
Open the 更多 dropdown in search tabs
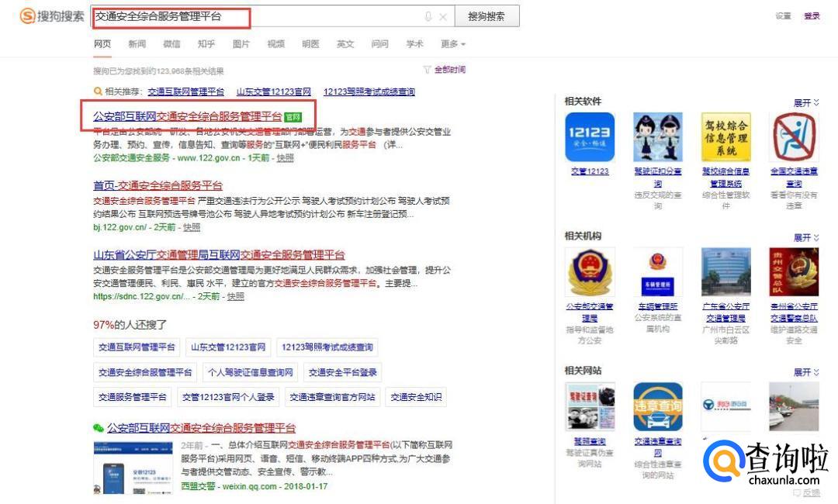point(453,44)
